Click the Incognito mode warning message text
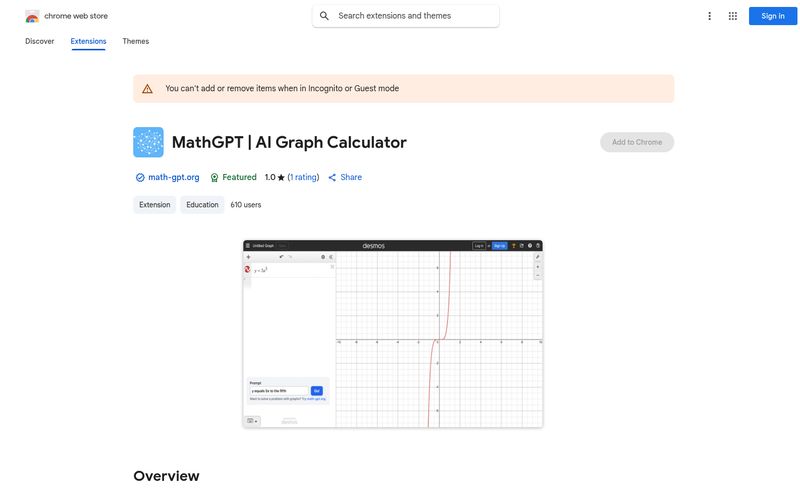The height and width of the screenshot is (496, 800). 282,88
